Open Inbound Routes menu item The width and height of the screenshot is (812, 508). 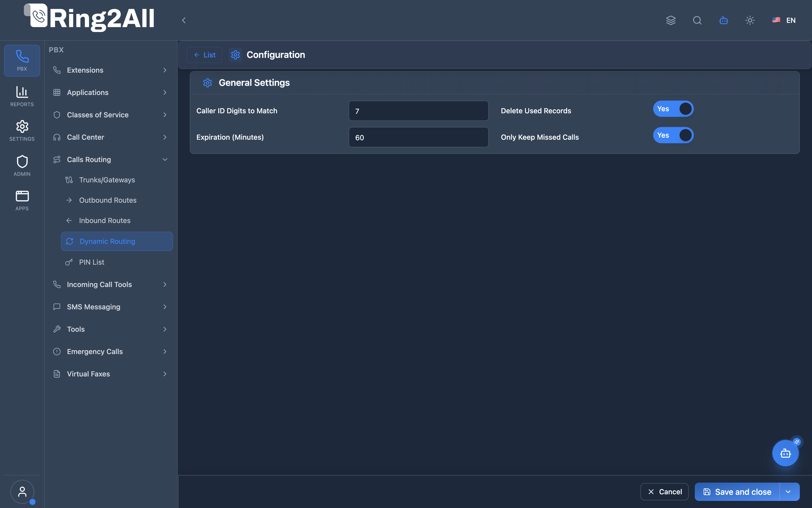[x=117, y=220]
